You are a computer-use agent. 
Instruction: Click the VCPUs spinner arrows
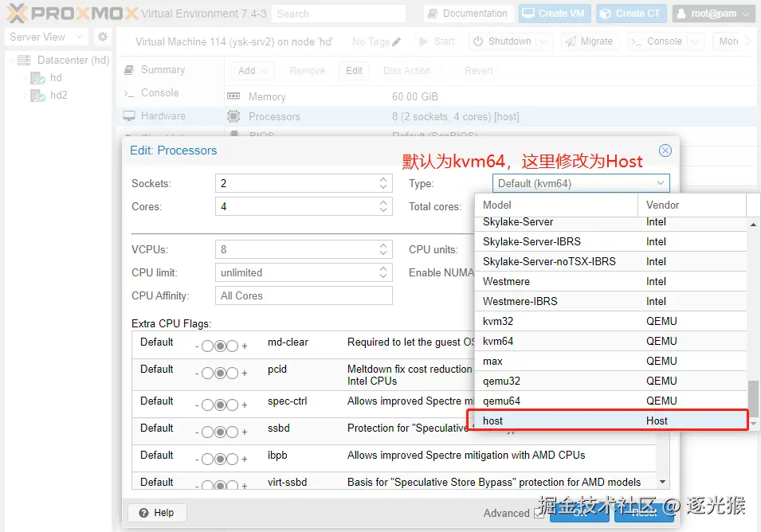click(x=383, y=249)
